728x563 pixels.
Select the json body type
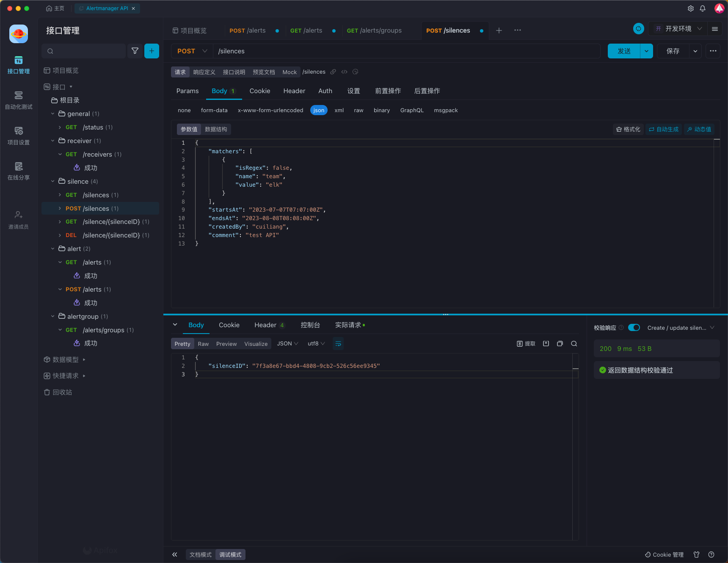[x=319, y=110]
